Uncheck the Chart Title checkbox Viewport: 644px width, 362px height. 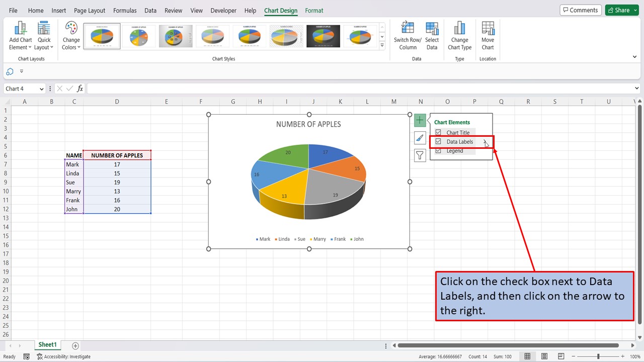[x=438, y=132]
